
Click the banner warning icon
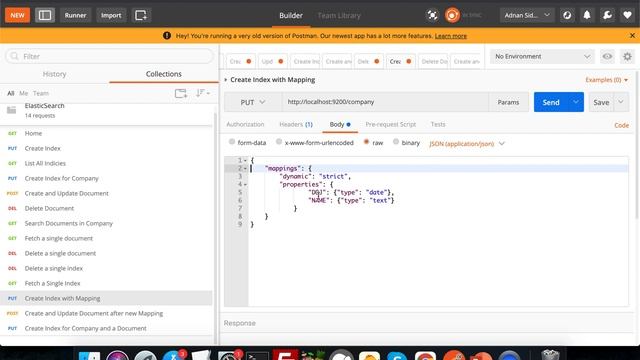(167, 36)
